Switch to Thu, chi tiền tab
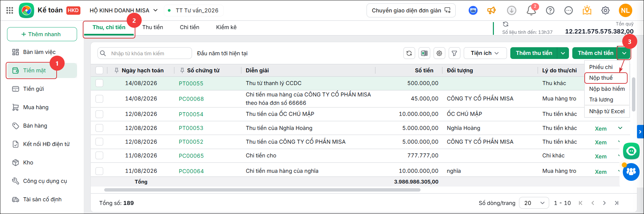The width and height of the screenshot is (644, 214). (x=109, y=27)
